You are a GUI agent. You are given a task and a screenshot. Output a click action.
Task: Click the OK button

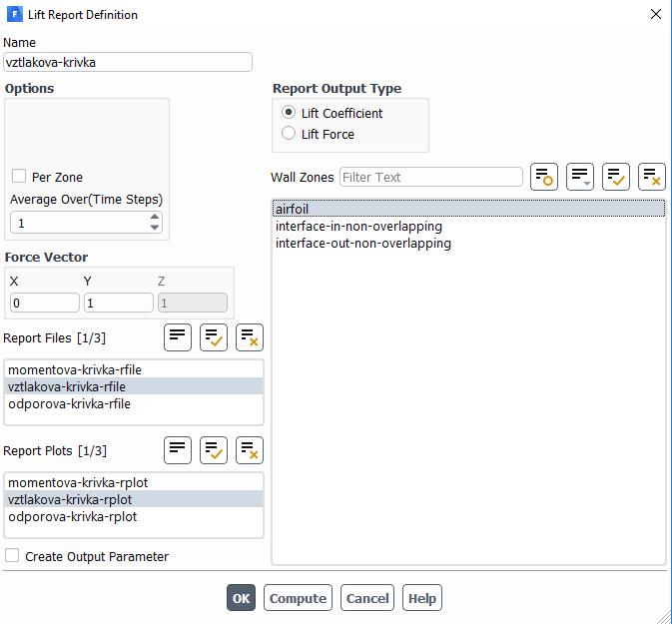[x=241, y=598]
